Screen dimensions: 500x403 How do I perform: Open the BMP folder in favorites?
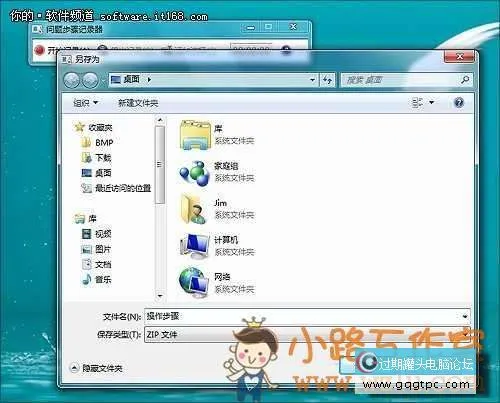tap(97, 143)
